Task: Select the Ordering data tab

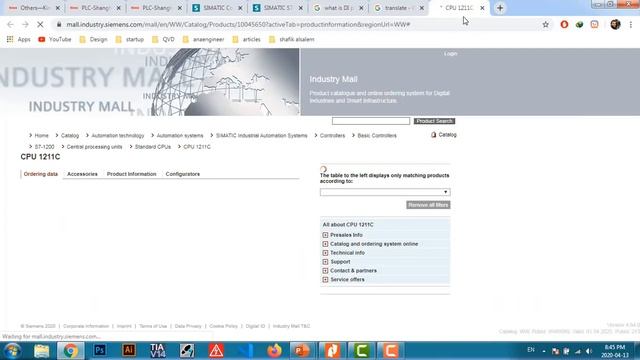Action: [40, 174]
